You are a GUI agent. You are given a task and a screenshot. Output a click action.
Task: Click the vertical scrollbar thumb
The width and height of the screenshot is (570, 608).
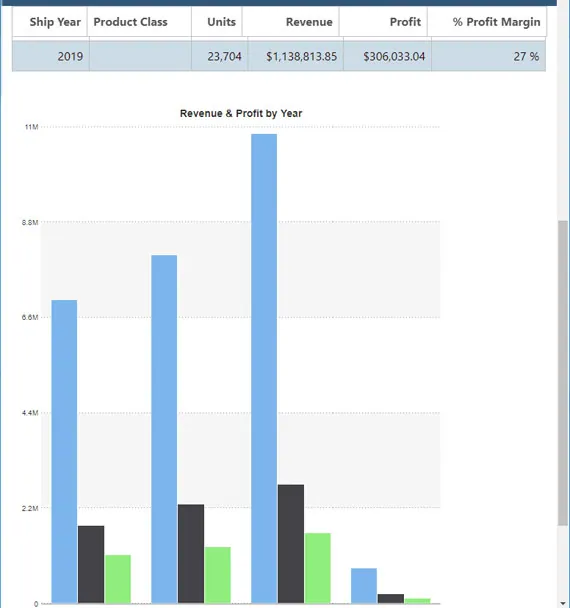click(x=563, y=373)
